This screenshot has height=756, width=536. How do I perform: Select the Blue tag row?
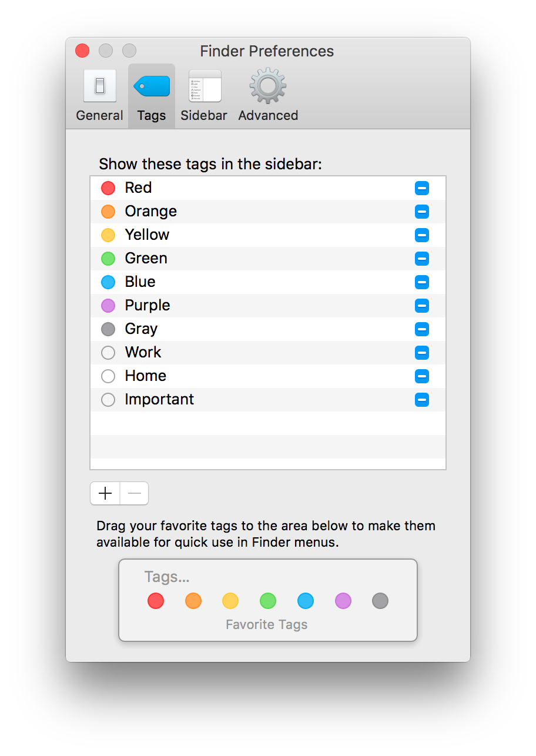pyautogui.click(x=235, y=282)
